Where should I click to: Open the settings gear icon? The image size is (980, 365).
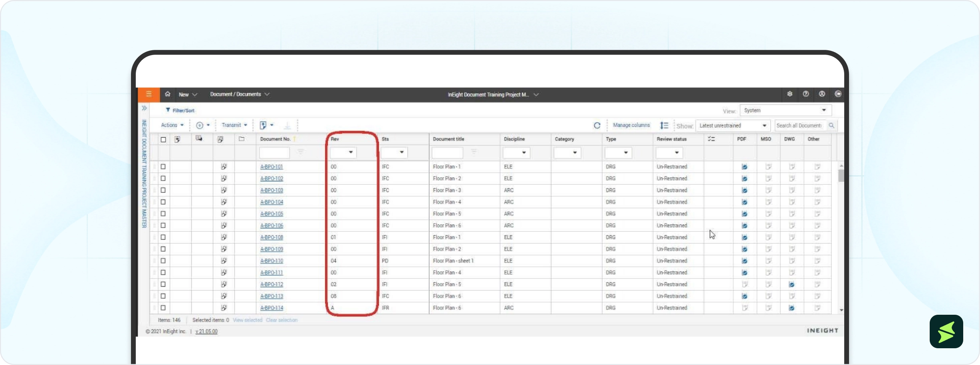pos(790,94)
